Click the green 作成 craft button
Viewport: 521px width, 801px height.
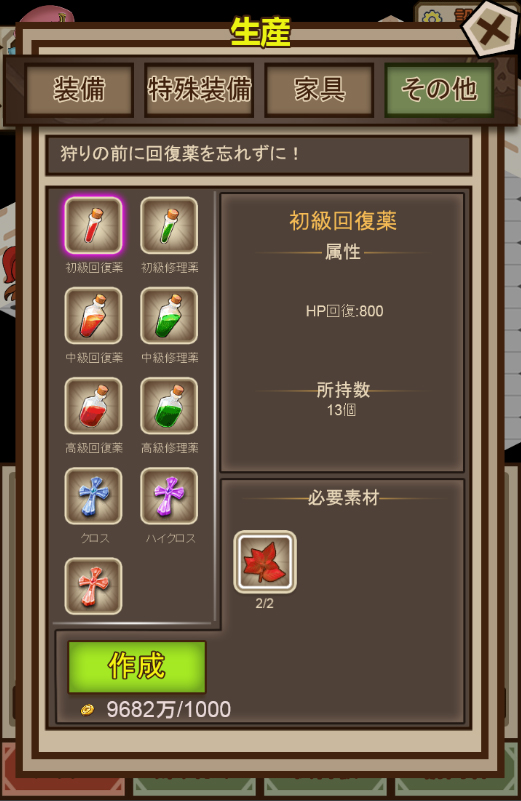click(137, 667)
